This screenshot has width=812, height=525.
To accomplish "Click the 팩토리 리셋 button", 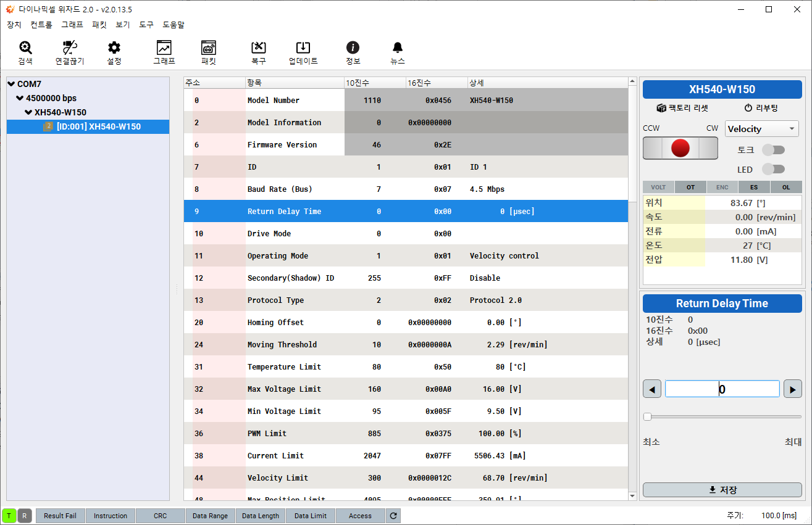I will (x=682, y=108).
